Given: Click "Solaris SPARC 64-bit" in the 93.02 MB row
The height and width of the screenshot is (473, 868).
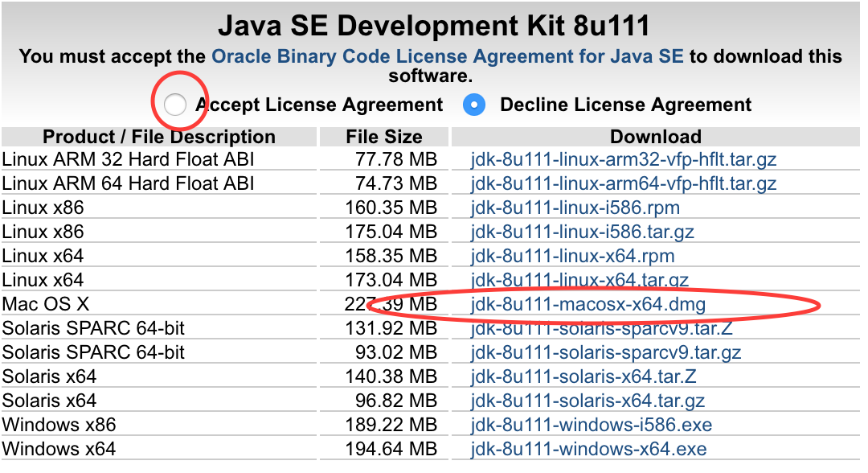Looking at the screenshot, I should click(93, 352).
